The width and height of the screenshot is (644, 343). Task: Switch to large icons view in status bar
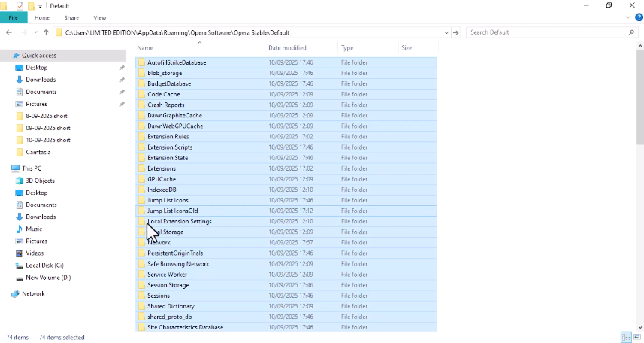(636, 337)
